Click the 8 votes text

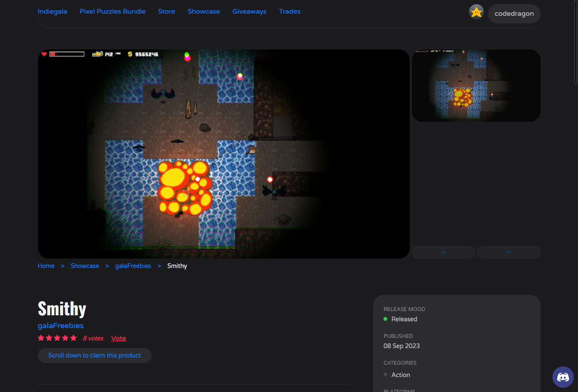93,338
